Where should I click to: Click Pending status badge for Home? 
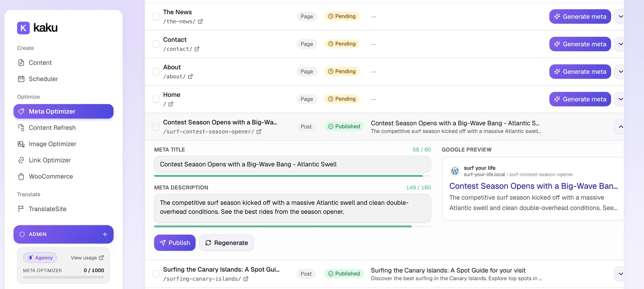[x=342, y=99]
